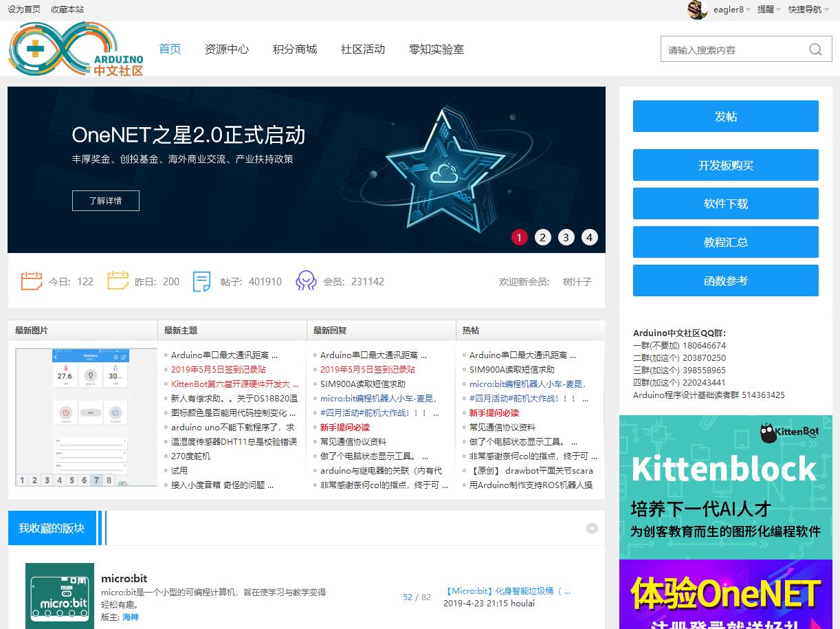
Task: Select the 最新回复 tab header
Action: pyautogui.click(x=330, y=330)
